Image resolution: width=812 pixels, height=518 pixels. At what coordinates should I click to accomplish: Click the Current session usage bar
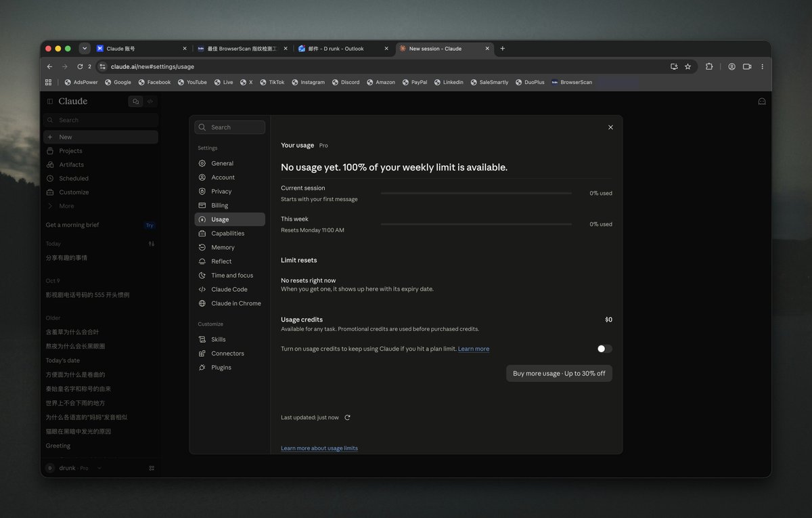(x=476, y=193)
